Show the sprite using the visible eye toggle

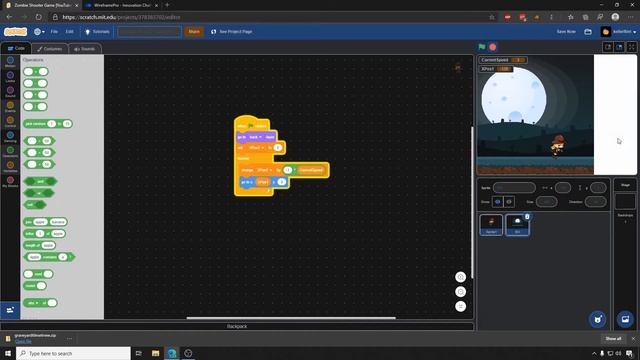[497, 202]
